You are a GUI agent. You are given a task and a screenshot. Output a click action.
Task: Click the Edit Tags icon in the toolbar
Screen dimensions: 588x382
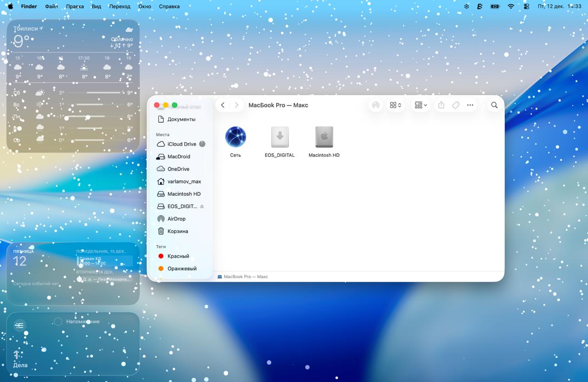point(456,105)
